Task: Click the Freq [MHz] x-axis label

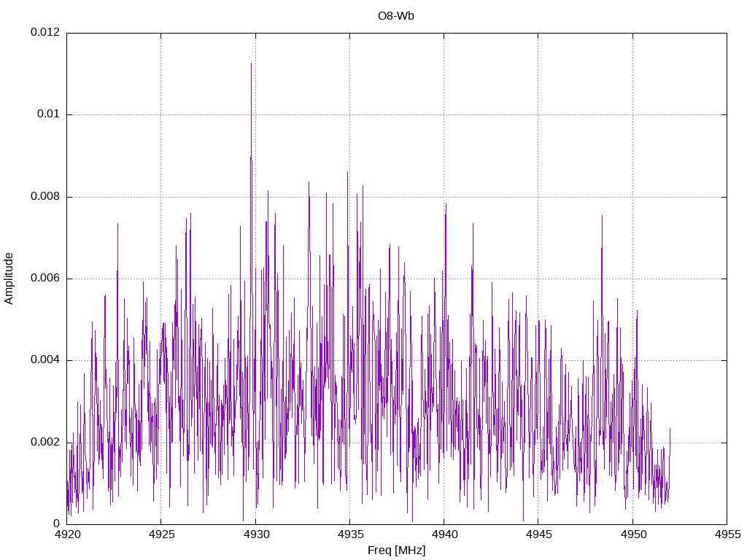Action: coord(396,551)
